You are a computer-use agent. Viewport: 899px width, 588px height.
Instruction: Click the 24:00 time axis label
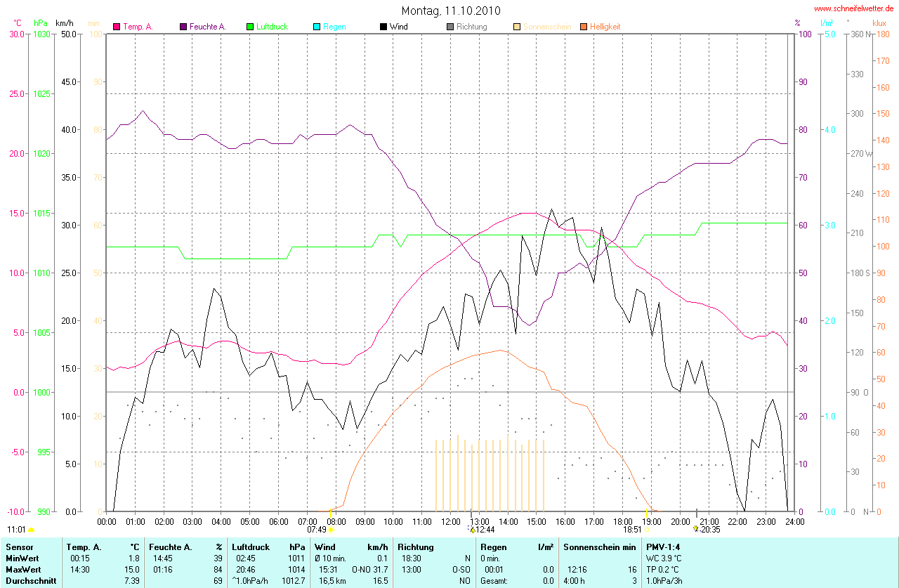[794, 521]
